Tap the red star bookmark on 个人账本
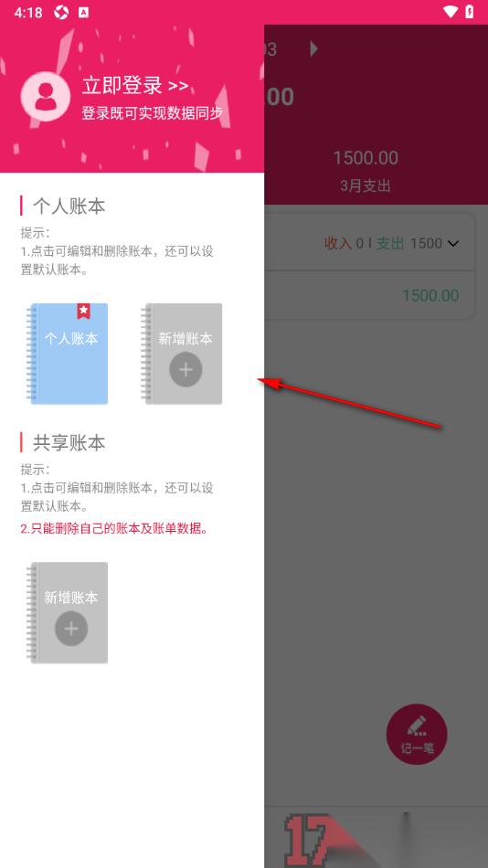This screenshot has height=868, width=488. tap(83, 311)
